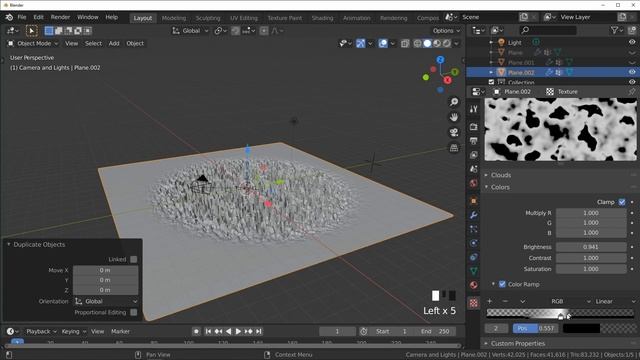Open the Object Mode dropdown
The image size is (640, 360).
(x=33, y=43)
